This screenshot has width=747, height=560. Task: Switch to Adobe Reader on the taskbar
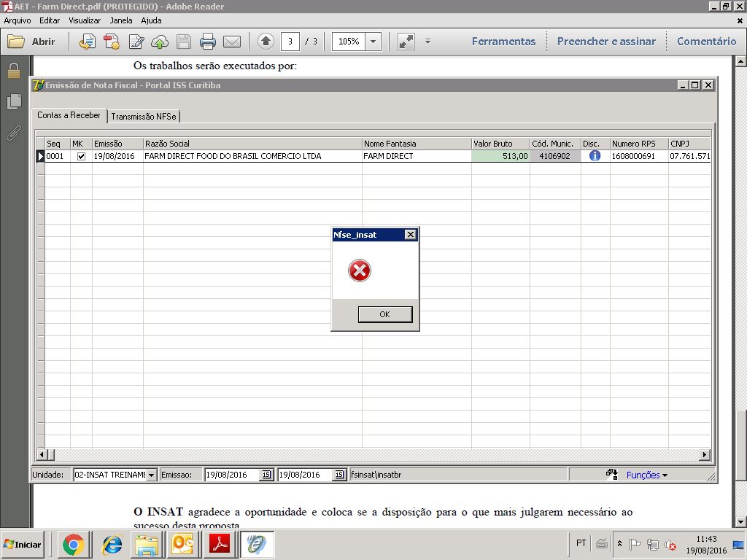(220, 544)
